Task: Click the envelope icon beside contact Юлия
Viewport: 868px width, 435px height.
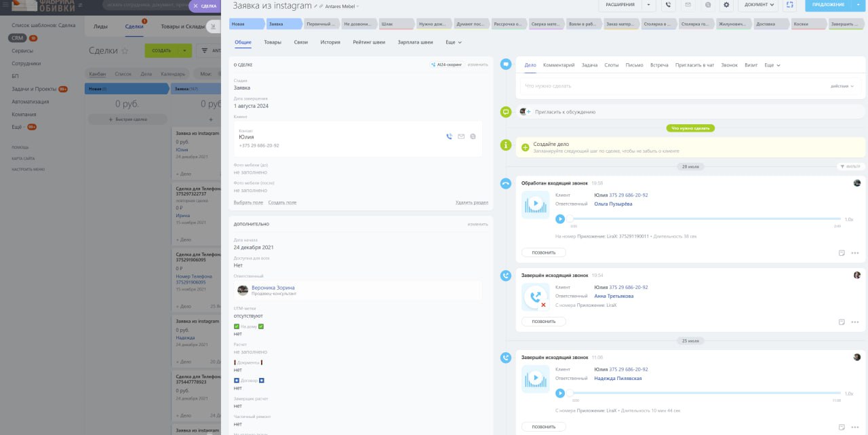Action: [x=461, y=136]
